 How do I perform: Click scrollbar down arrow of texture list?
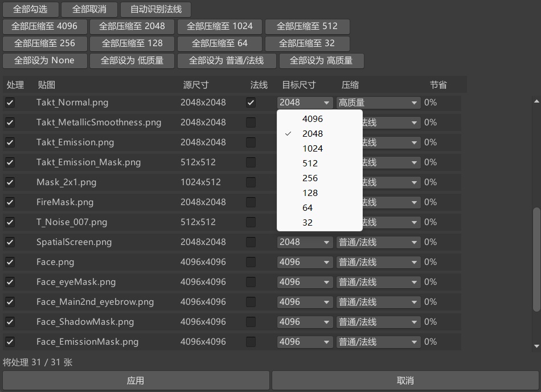[536, 346]
